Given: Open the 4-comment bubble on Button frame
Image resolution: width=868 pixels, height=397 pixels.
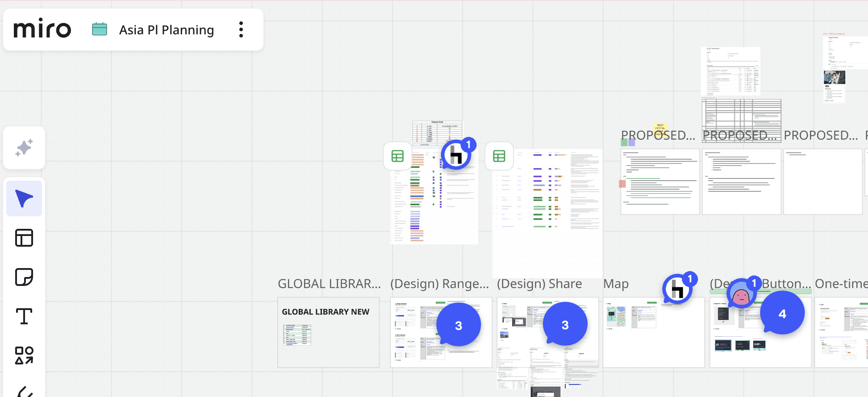Looking at the screenshot, I should 782,313.
